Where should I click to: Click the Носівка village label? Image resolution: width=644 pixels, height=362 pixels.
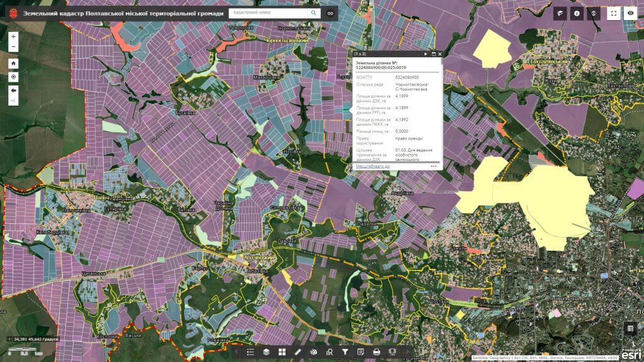tap(292, 151)
